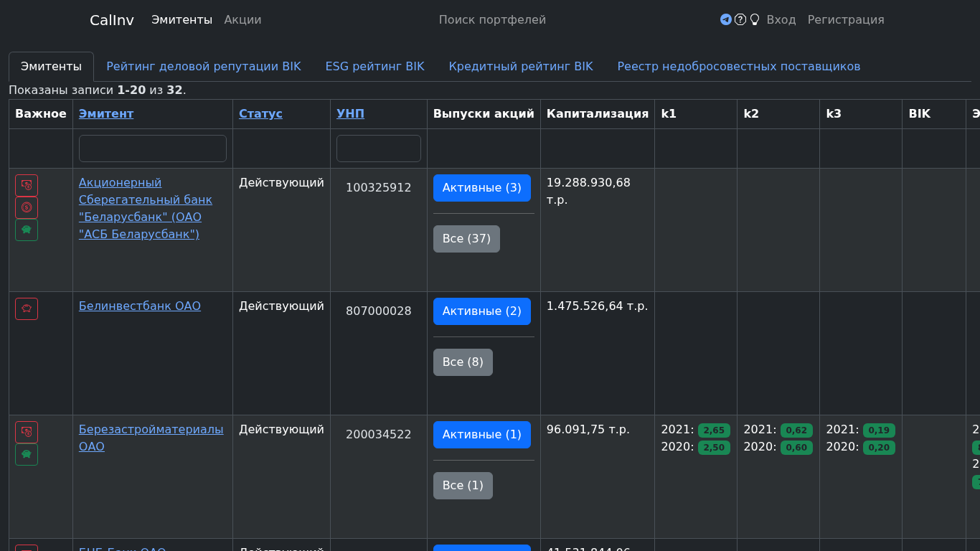
Task: Click Беларусбанк's green piggy bank icon
Action: tap(27, 230)
